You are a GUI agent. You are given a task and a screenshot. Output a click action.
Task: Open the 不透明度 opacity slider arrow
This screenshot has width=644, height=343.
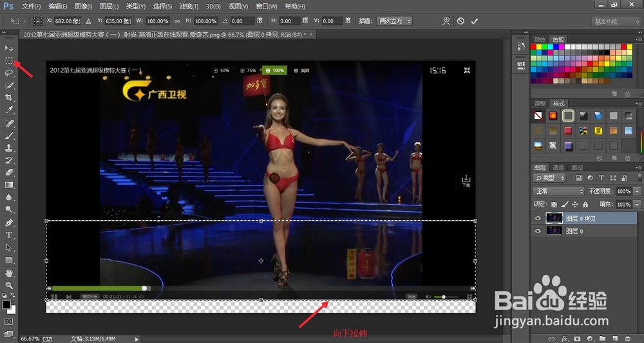(x=638, y=191)
